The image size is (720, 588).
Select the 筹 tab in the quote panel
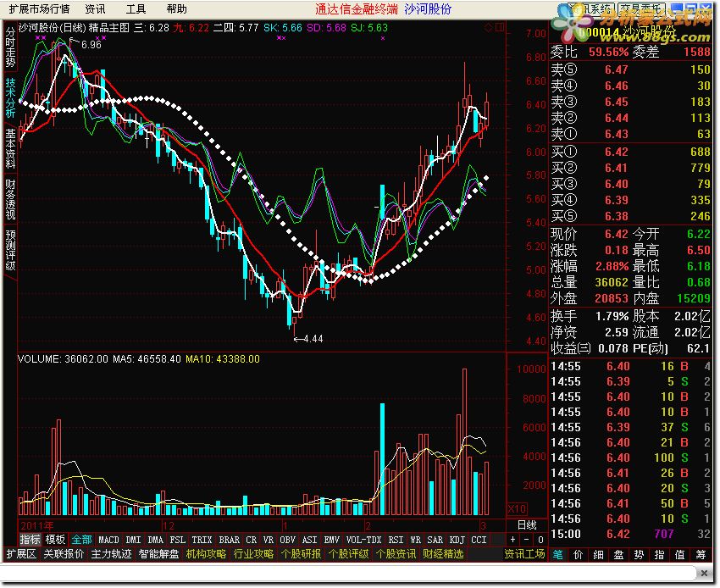[x=701, y=554]
